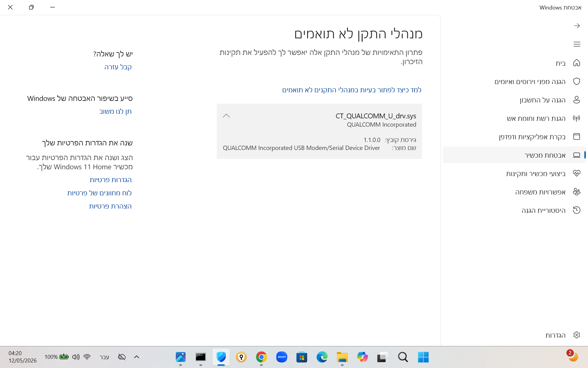Image resolution: width=588 pixels, height=368 pixels.
Task: Click the CT_QUALCOMM_U_drv.sys file name
Action: [x=376, y=116]
